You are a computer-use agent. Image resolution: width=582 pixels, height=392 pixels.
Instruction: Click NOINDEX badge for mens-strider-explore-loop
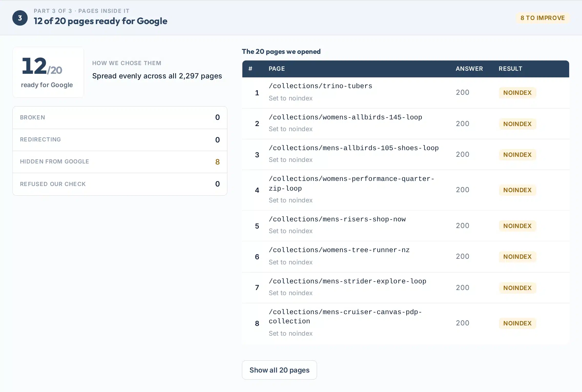(517, 288)
